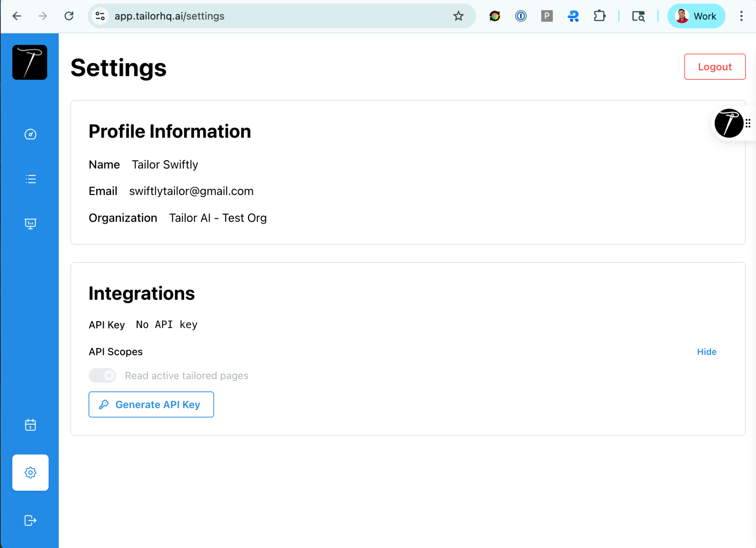Click the Tailor logo at top of sidebar
Screen dimensions: 756x548
point(30,62)
